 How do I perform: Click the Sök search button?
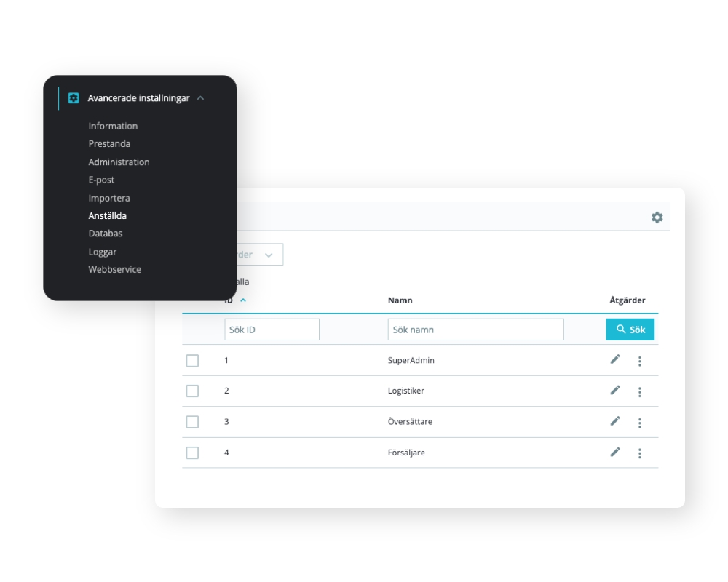[x=630, y=330]
